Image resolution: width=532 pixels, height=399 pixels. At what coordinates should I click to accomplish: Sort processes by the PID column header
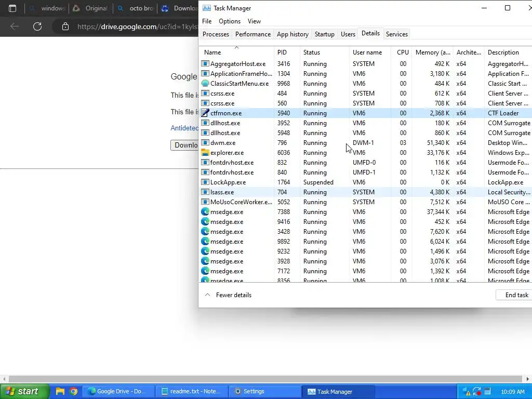pyautogui.click(x=287, y=52)
